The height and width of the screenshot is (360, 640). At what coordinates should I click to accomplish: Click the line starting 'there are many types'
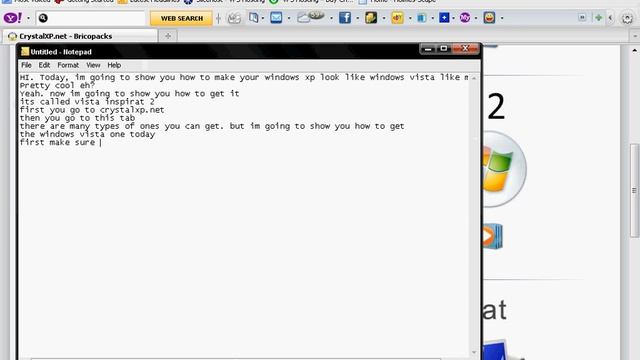212,126
